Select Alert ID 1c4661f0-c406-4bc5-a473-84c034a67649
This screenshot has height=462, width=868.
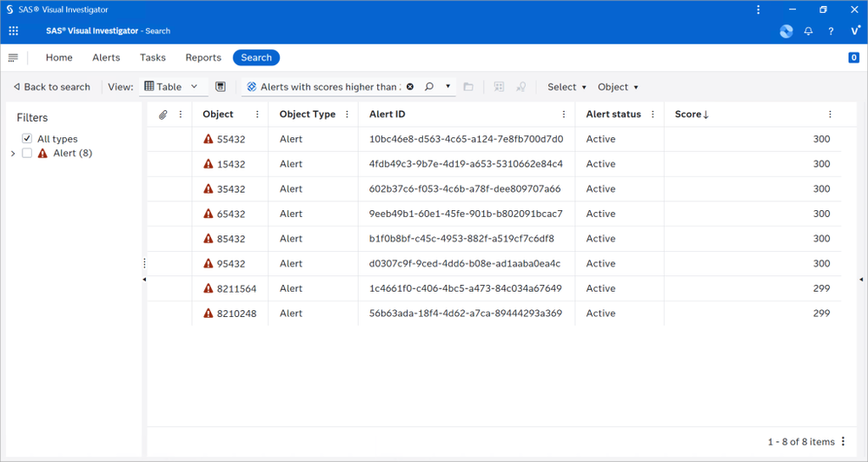tap(465, 288)
